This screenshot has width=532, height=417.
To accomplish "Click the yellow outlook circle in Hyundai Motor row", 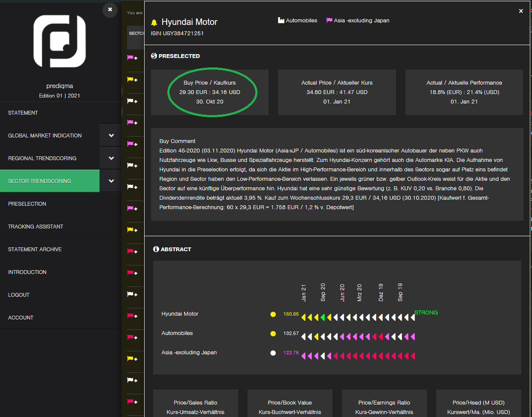I will pyautogui.click(x=273, y=315).
